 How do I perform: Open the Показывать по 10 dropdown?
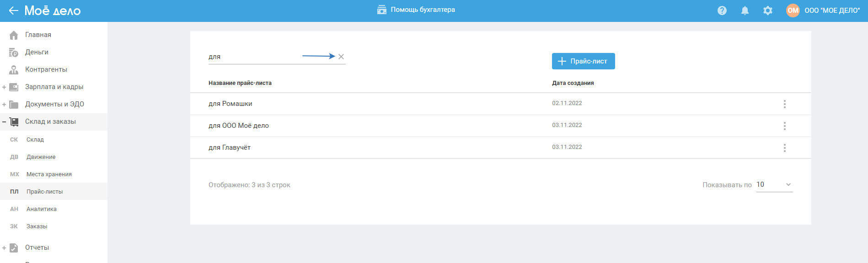(774, 185)
